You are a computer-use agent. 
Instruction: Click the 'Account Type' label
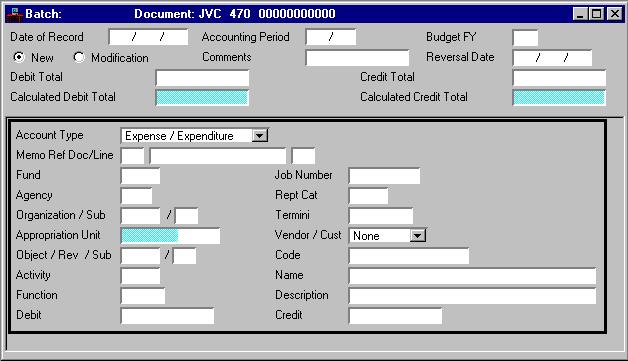click(50, 135)
